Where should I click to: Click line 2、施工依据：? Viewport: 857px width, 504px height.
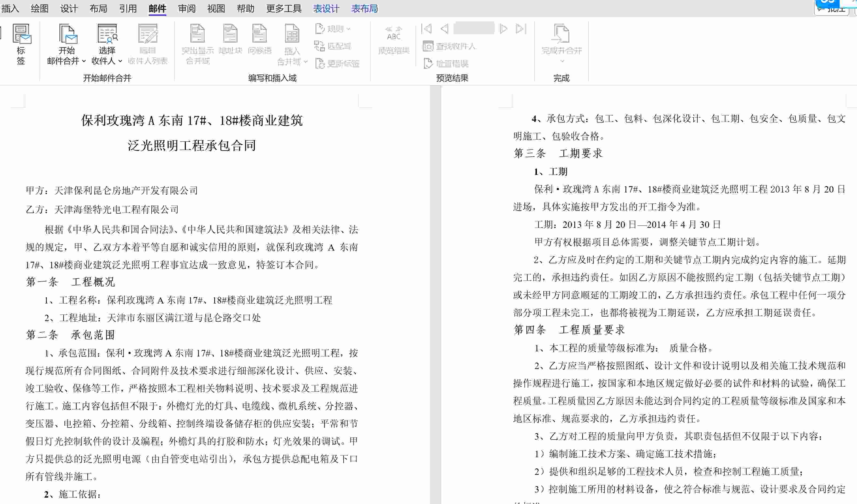point(72,494)
